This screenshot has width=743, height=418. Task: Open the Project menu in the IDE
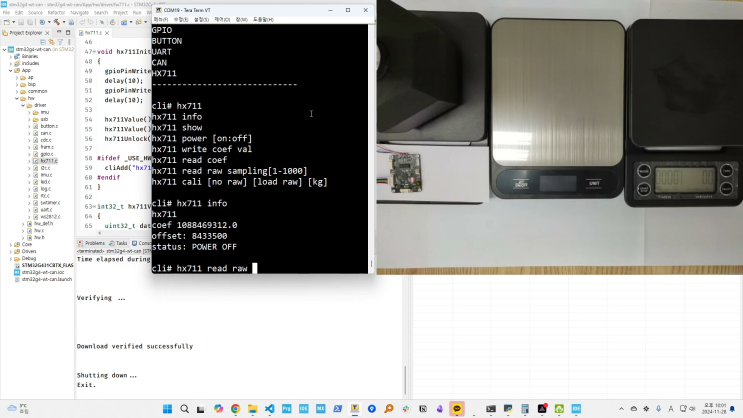120,13
